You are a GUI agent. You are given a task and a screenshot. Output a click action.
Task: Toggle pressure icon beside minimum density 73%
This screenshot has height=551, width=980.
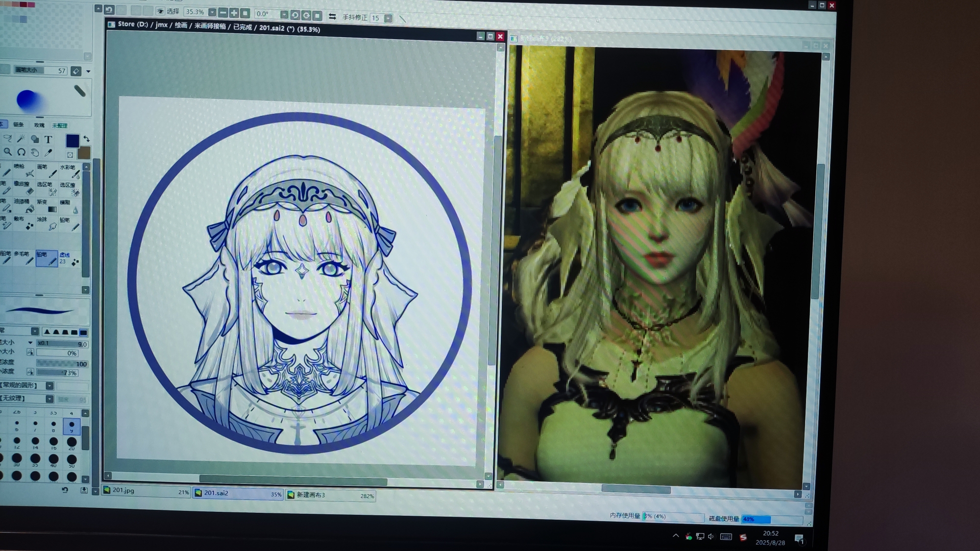coord(30,372)
